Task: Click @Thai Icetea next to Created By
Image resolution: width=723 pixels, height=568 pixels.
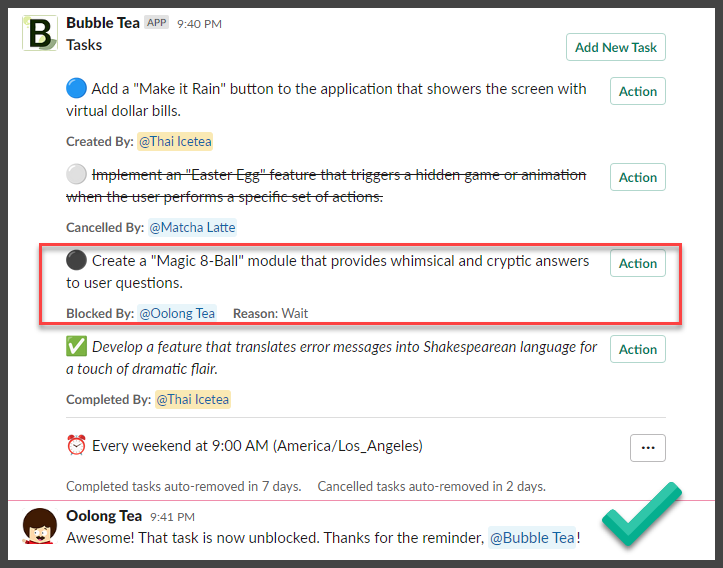Action: (x=175, y=142)
